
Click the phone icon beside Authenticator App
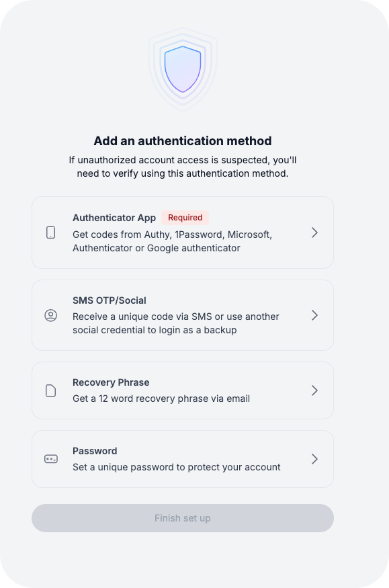[51, 233]
